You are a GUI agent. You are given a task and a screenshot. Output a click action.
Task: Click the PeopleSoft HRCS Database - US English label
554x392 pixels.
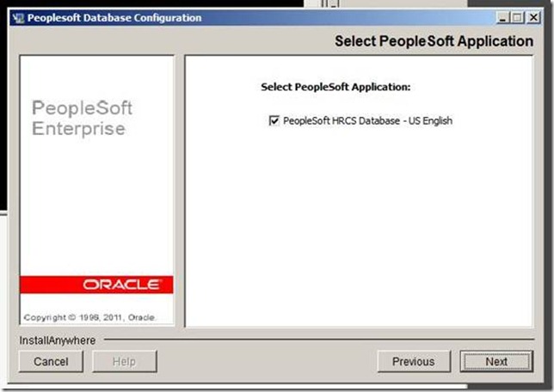[367, 120]
